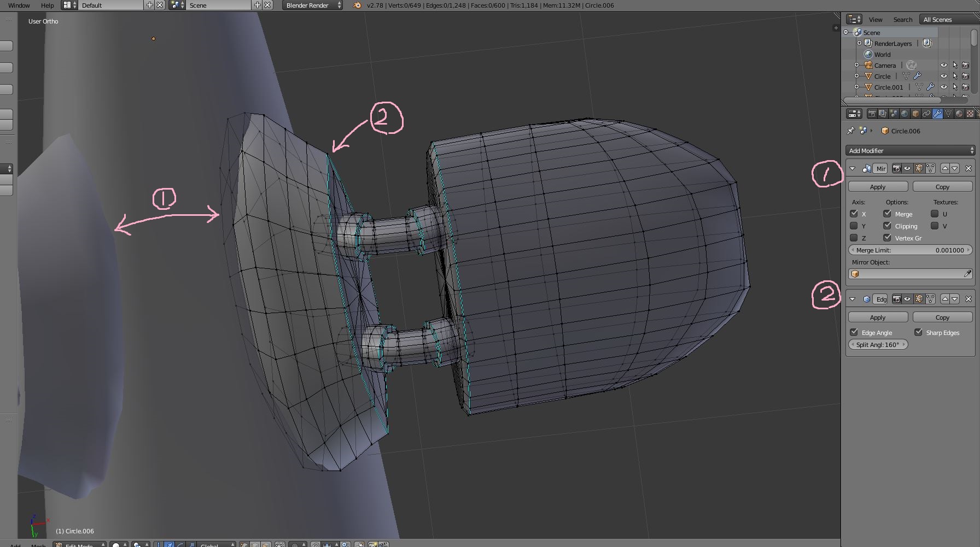Open the Add Modifier dropdown

click(911, 150)
